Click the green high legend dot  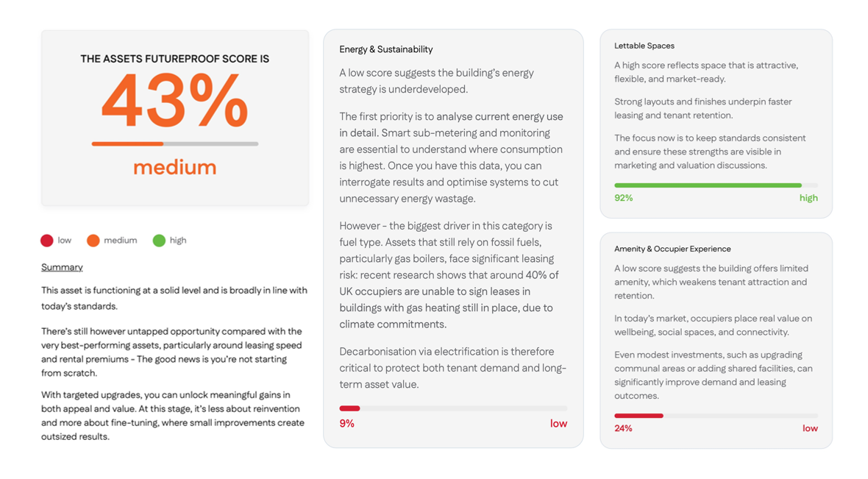(159, 241)
